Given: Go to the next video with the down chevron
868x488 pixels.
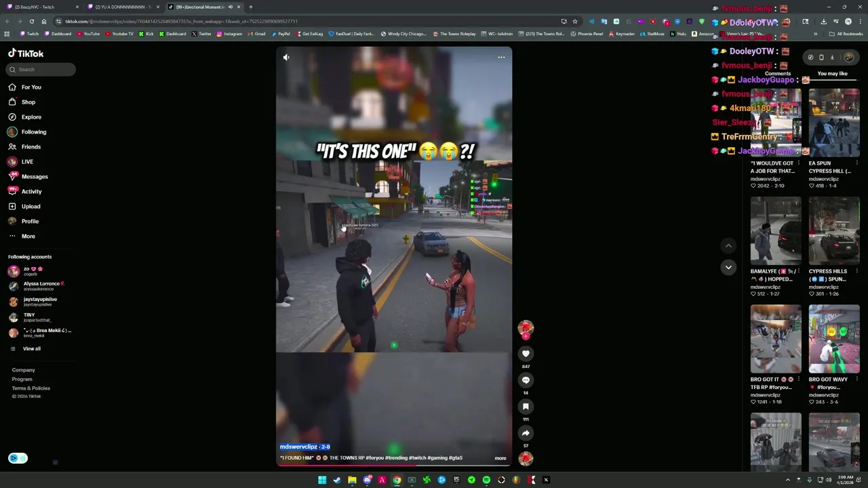Looking at the screenshot, I should 728,267.
